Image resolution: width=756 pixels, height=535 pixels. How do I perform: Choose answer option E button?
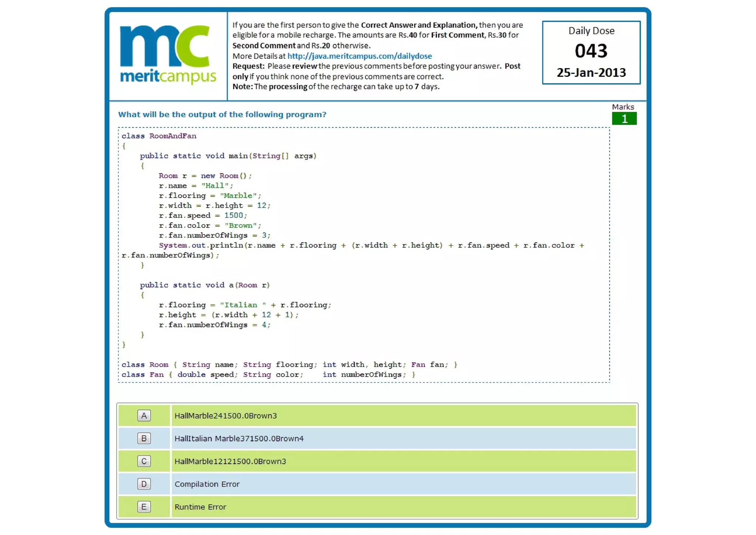pos(144,507)
